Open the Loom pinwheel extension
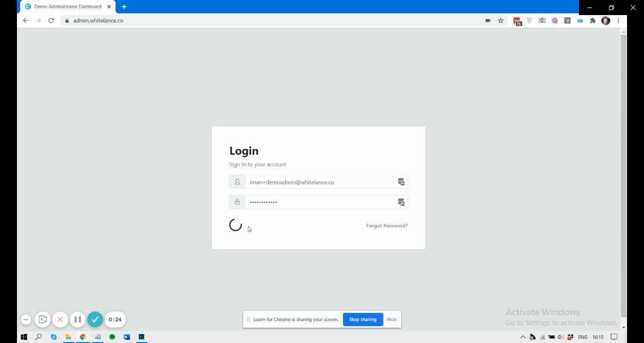Viewport: 644px width, 343px height. (x=555, y=21)
